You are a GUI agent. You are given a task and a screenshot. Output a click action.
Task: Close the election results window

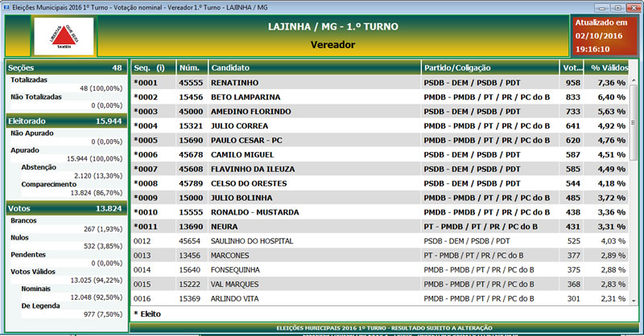(x=633, y=8)
